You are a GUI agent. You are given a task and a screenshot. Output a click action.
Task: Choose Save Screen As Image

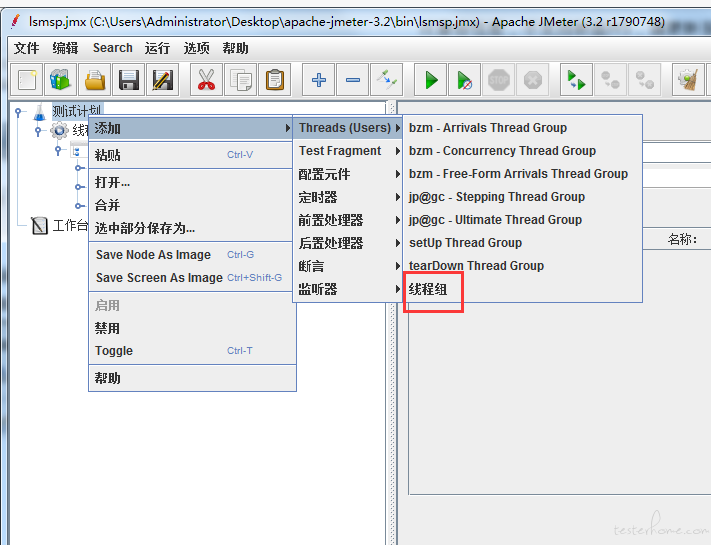(x=191, y=277)
